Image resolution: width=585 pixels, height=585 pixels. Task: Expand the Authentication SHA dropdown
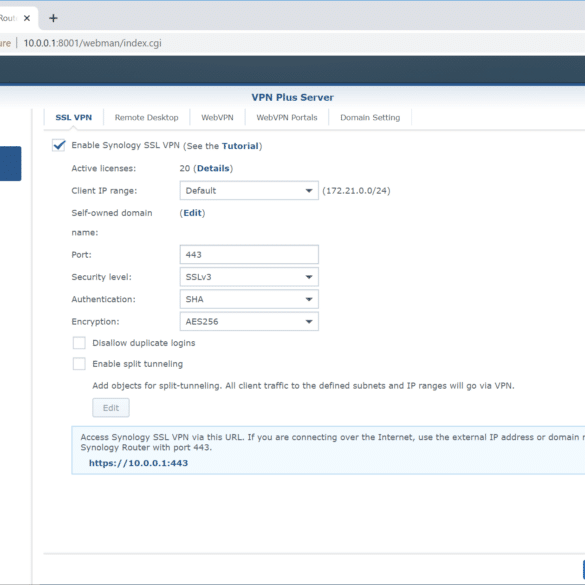point(249,299)
